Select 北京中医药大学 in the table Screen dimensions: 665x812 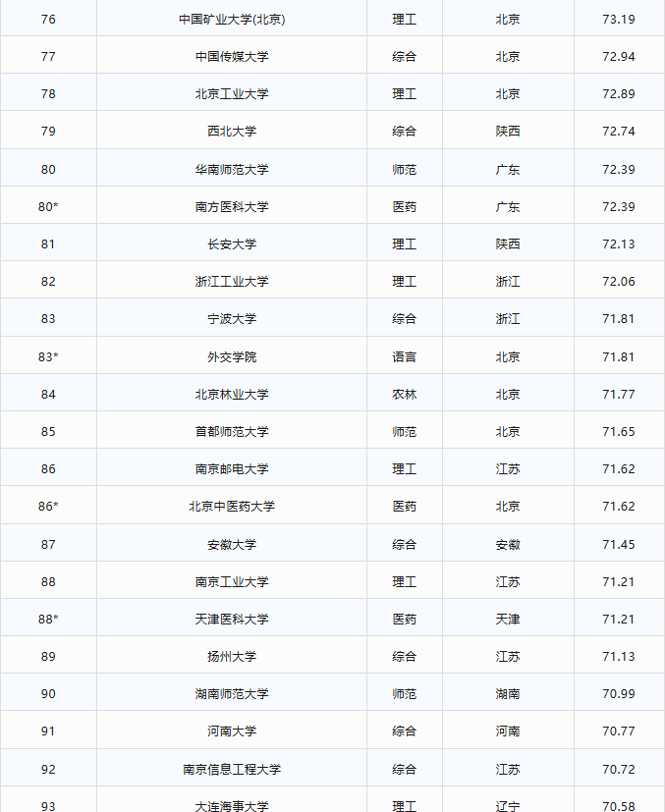pos(232,507)
